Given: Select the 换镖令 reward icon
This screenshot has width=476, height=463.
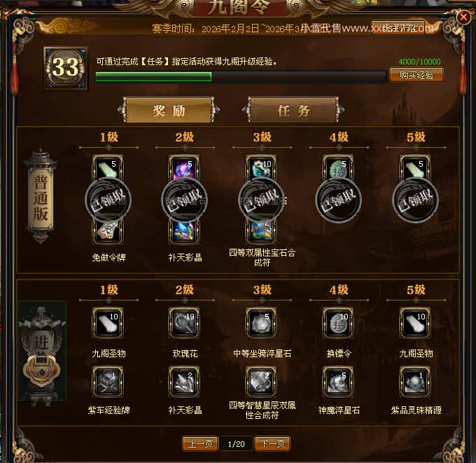Looking at the screenshot, I should point(338,323).
